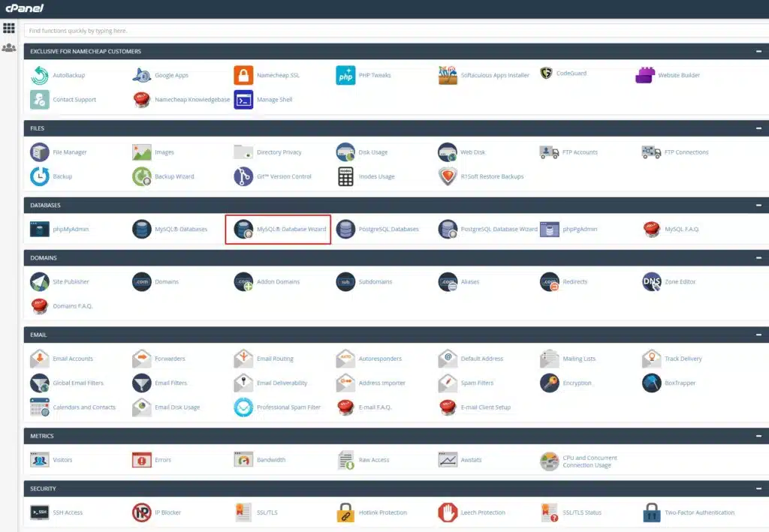Open the CodeGuard link
Screen dimensions: 769x532
[x=571, y=74]
